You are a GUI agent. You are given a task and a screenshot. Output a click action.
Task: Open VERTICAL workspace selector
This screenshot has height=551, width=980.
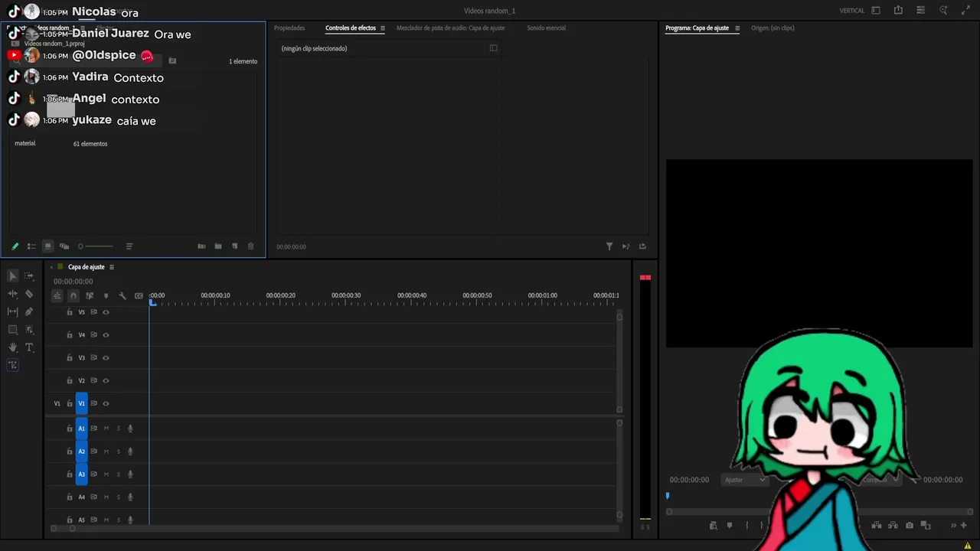(852, 11)
